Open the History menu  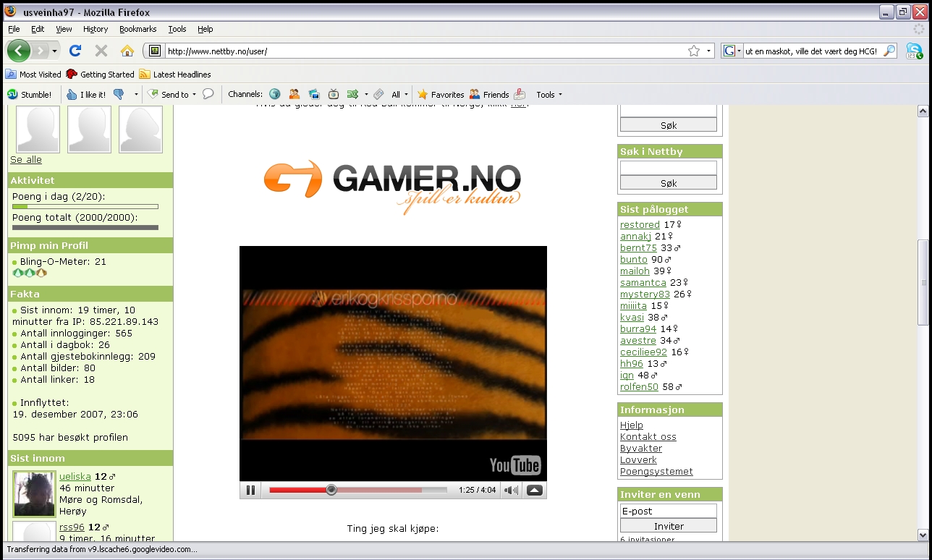point(96,29)
